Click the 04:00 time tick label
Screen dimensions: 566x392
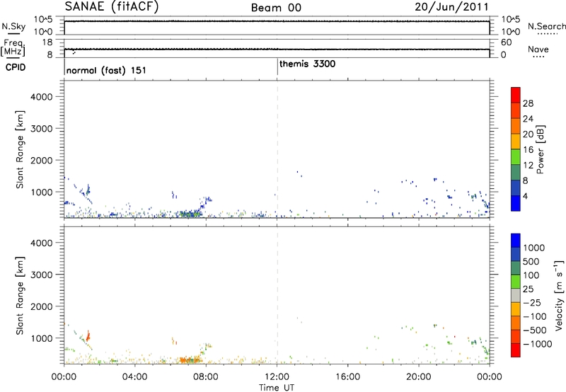coord(135,377)
